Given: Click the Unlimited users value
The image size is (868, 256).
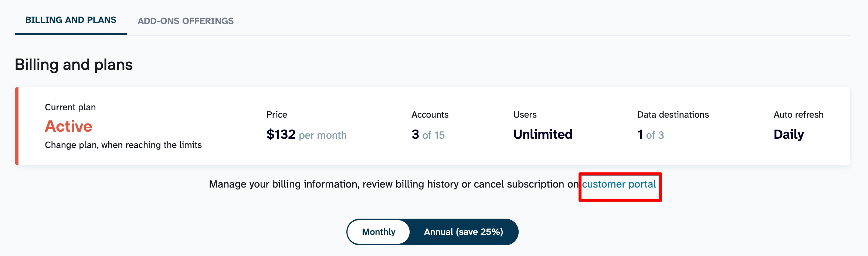Looking at the screenshot, I should tap(543, 134).
